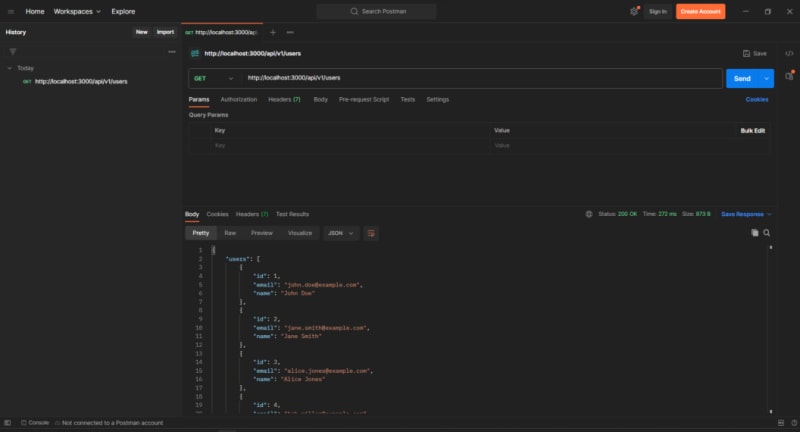Click the Create Account button
The width and height of the screenshot is (800, 432).
[700, 11]
